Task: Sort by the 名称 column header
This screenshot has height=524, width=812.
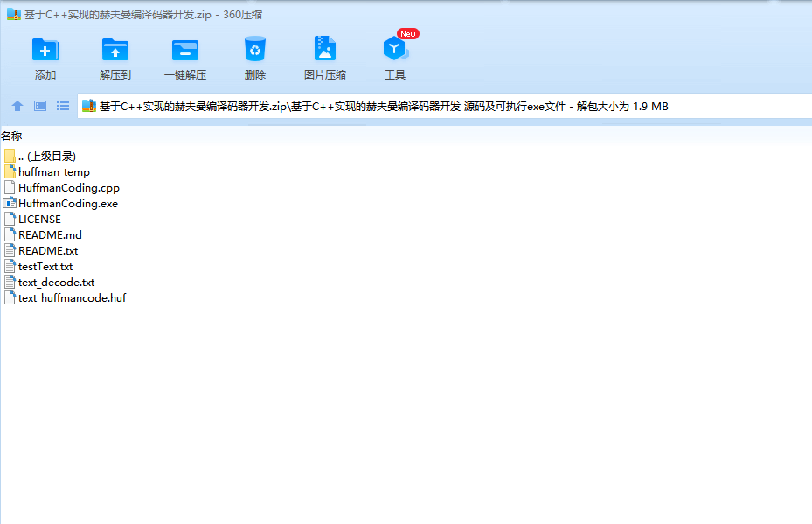Action: pyautogui.click(x=11, y=136)
